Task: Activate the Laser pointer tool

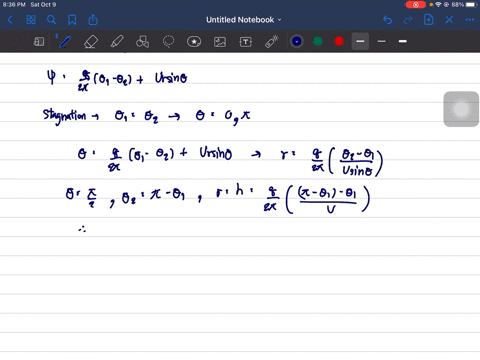Action: [x=272, y=42]
